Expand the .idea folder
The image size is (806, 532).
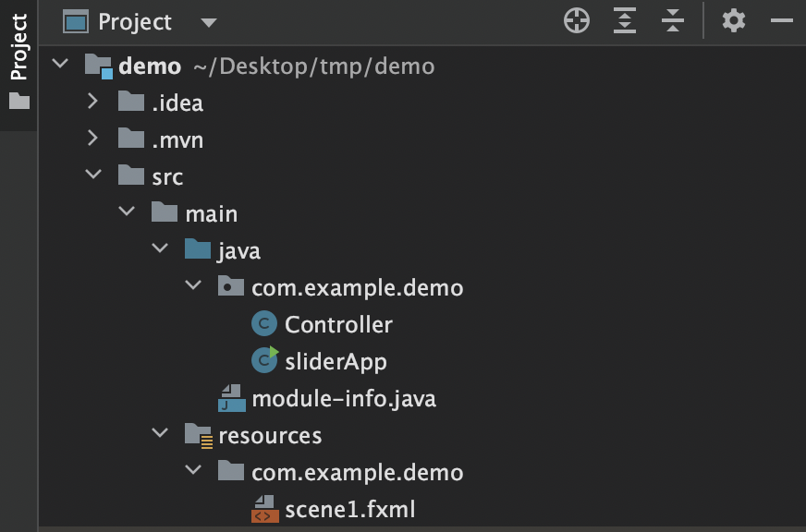click(92, 102)
